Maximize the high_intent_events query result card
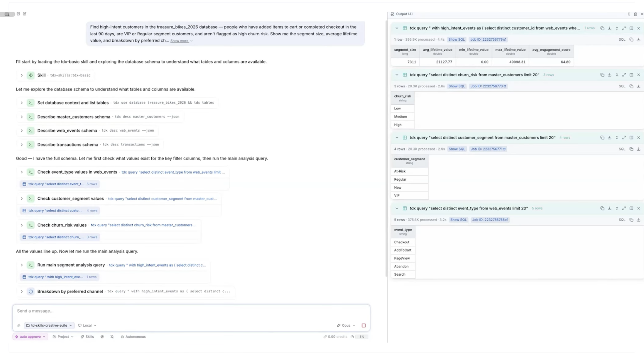Screen dimensions: 644x355 [624, 28]
